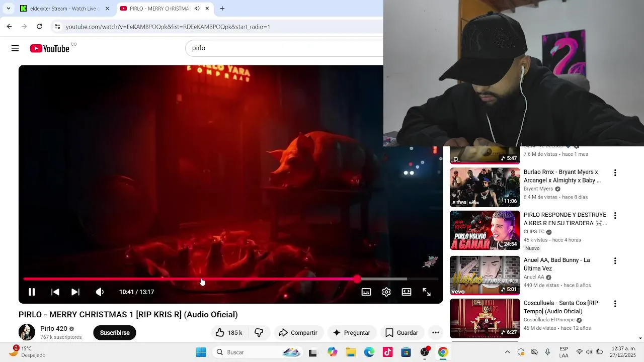
Task: Switch to eldexxter Stream browser tab
Action: pos(64,9)
